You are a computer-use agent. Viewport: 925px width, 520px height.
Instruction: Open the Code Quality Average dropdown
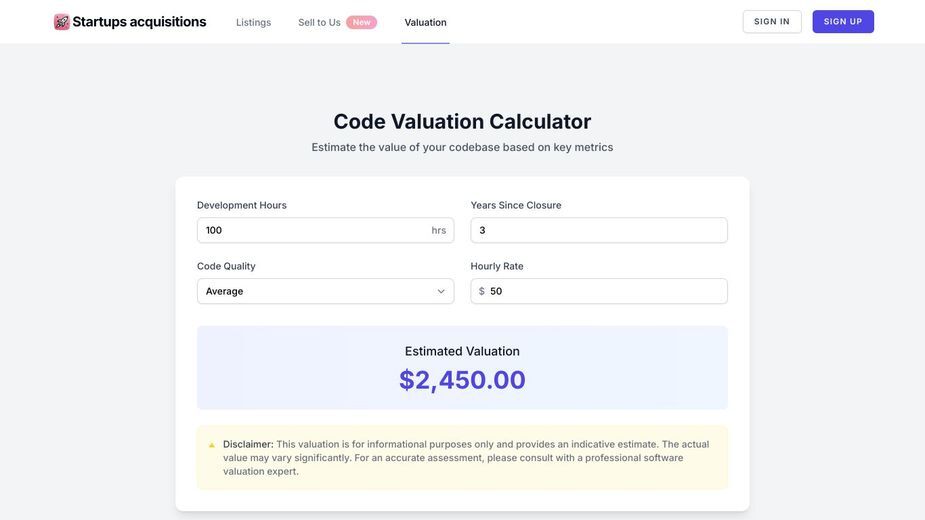326,291
